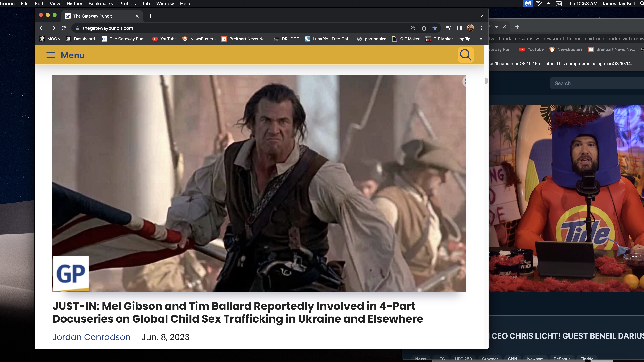
Task: Open the DRUDGE bookmark
Action: click(286, 39)
